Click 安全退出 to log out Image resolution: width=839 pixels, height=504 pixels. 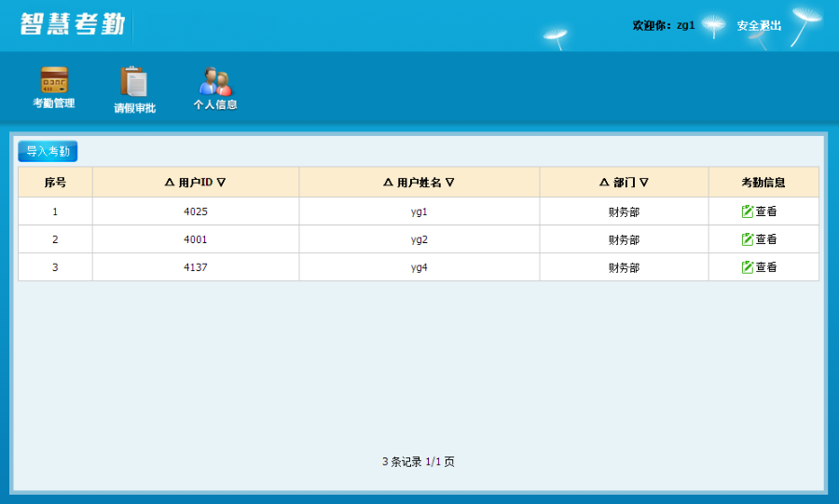click(x=759, y=26)
